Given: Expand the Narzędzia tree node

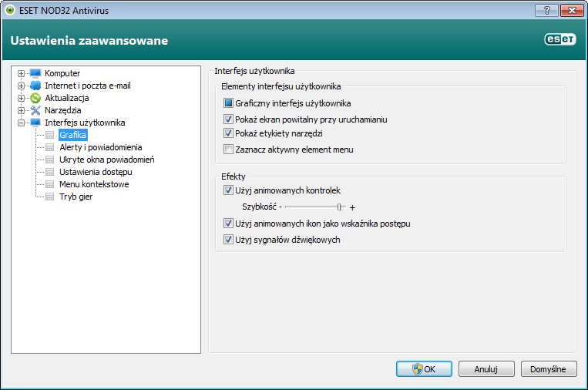Looking at the screenshot, I should click(x=21, y=111).
